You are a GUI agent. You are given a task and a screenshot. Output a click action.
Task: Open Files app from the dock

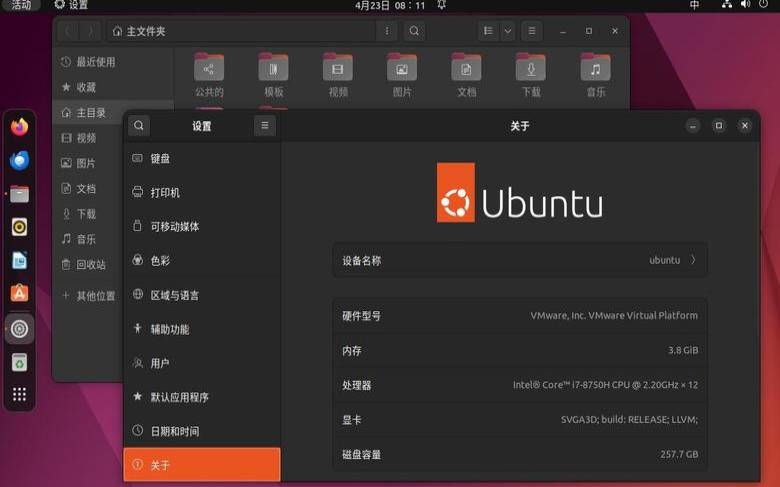click(x=19, y=194)
